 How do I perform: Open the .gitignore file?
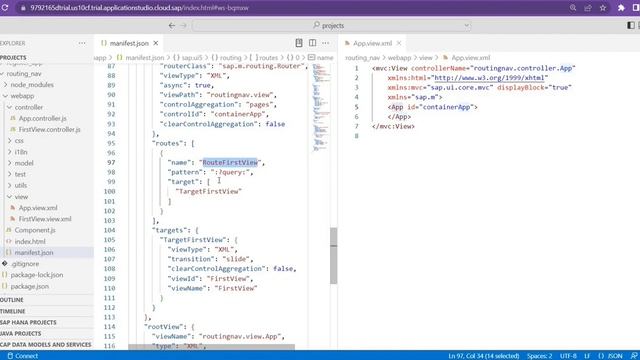click(25, 264)
